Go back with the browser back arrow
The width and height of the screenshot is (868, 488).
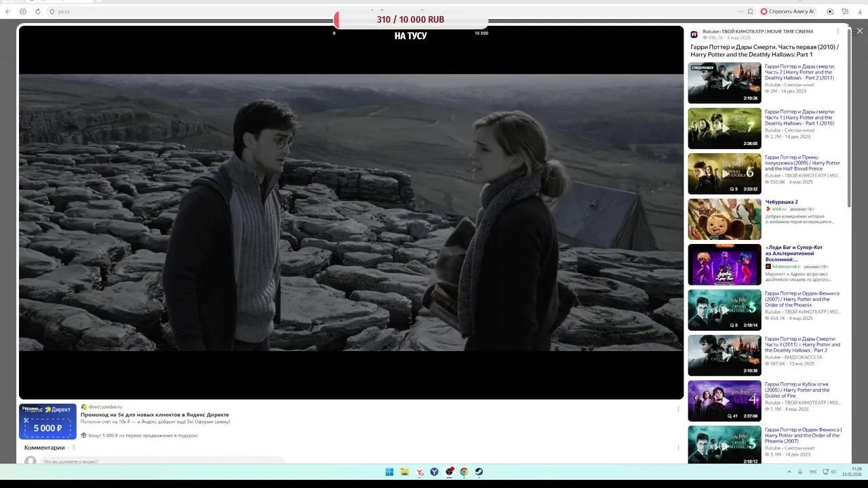(9, 12)
